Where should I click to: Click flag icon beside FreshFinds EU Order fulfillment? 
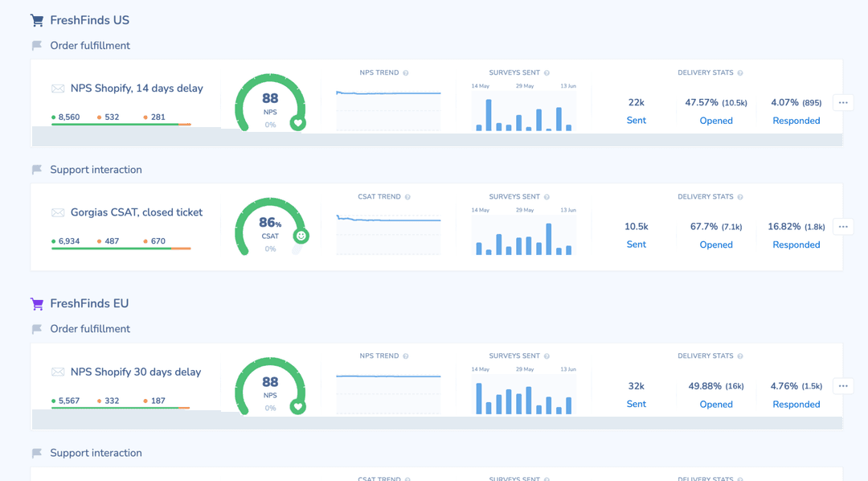[x=37, y=329]
